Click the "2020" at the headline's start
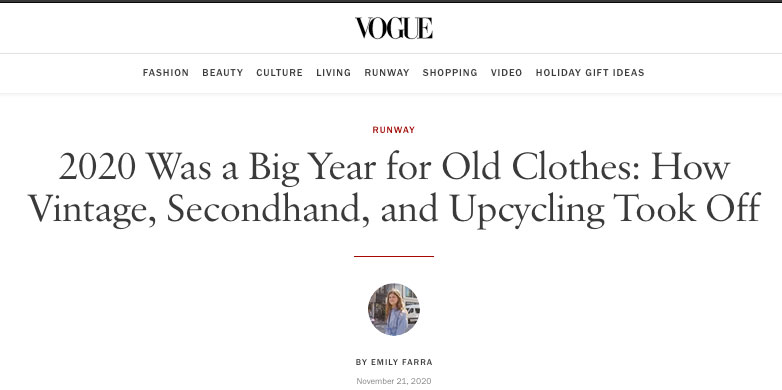Image resolution: width=782 pixels, height=390 pixels. 97,167
